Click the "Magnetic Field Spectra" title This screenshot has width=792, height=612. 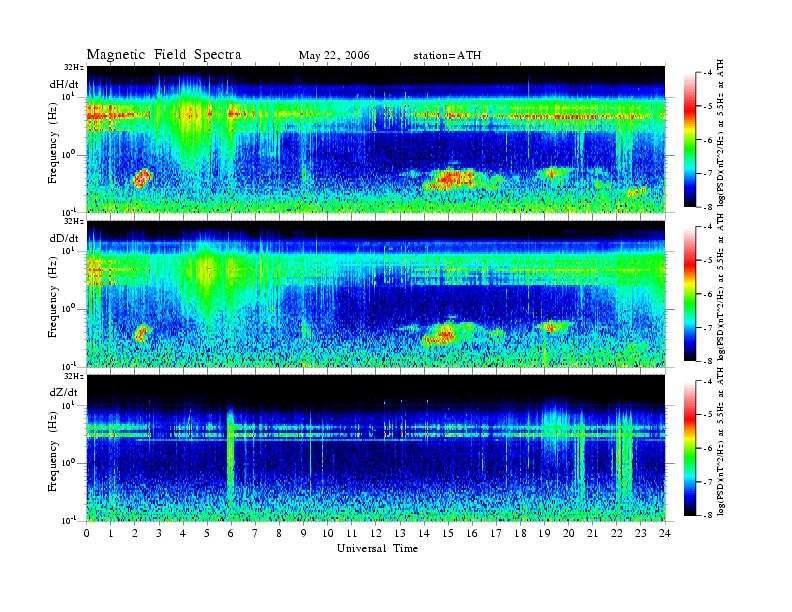click(x=164, y=55)
